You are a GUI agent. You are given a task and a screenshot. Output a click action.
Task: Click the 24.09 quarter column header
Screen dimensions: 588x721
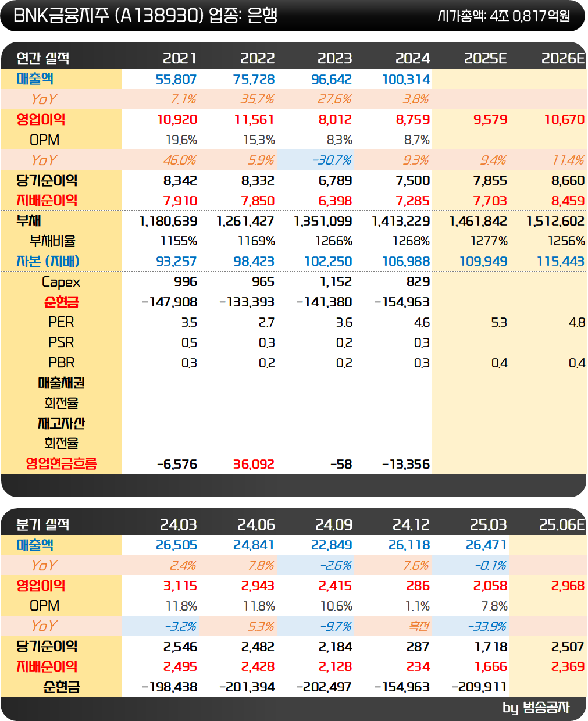[334, 524]
